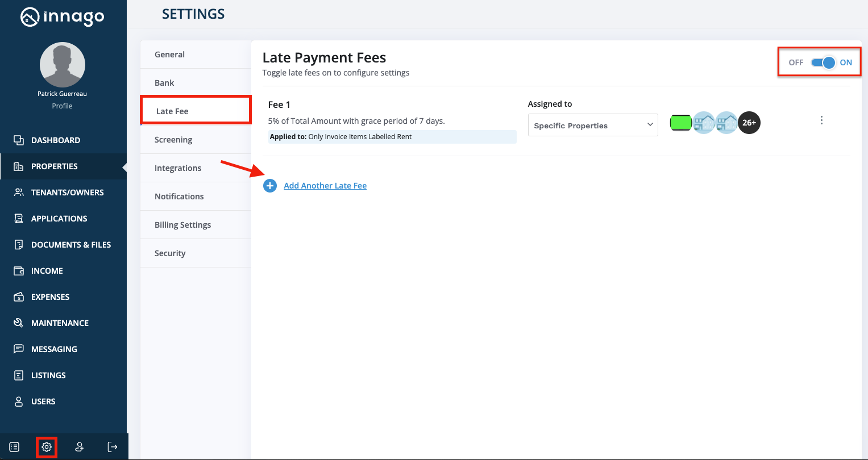This screenshot has width=868, height=460.
Task: Click the Add Another Late Fee link
Action: [325, 186]
